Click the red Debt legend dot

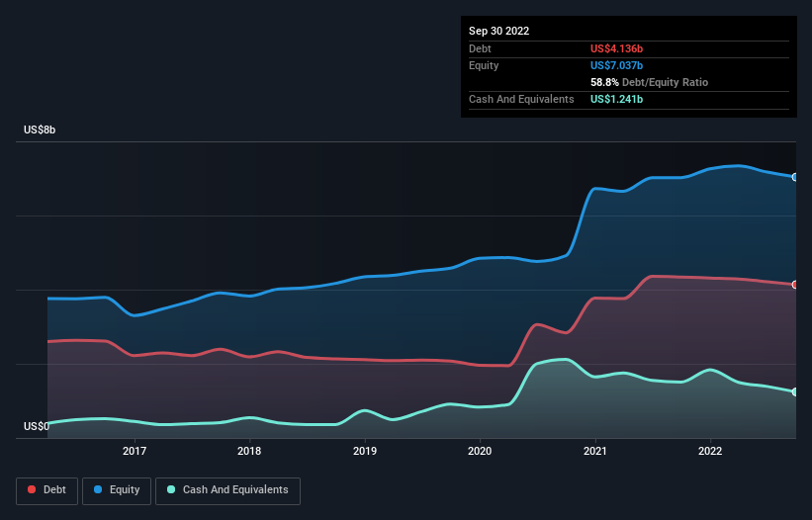[32, 489]
